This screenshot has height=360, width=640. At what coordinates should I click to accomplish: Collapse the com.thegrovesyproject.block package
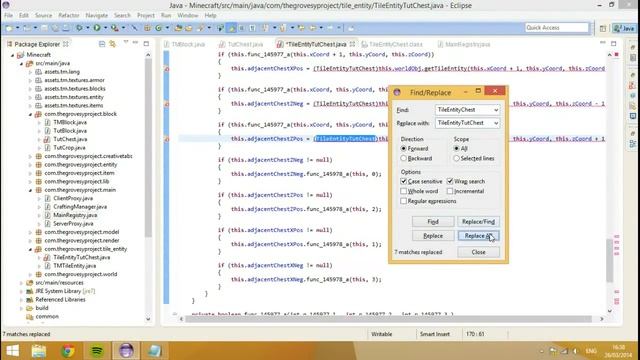[x=31, y=114]
